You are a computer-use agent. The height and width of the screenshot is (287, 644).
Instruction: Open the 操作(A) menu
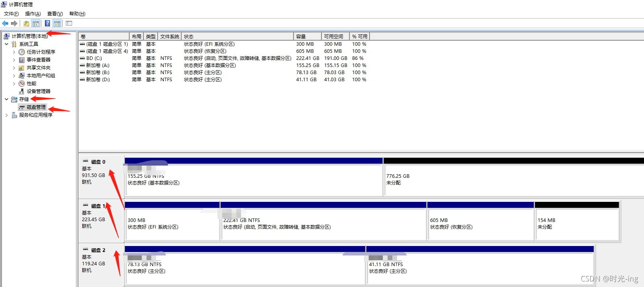pos(33,14)
